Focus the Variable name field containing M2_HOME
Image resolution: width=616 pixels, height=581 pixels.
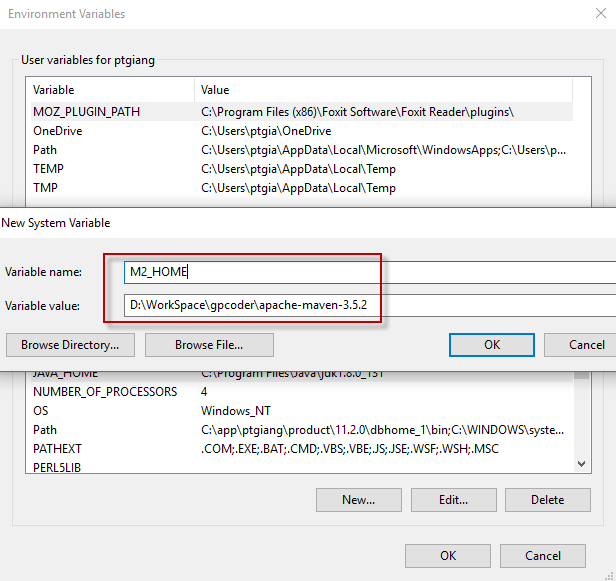coord(370,272)
